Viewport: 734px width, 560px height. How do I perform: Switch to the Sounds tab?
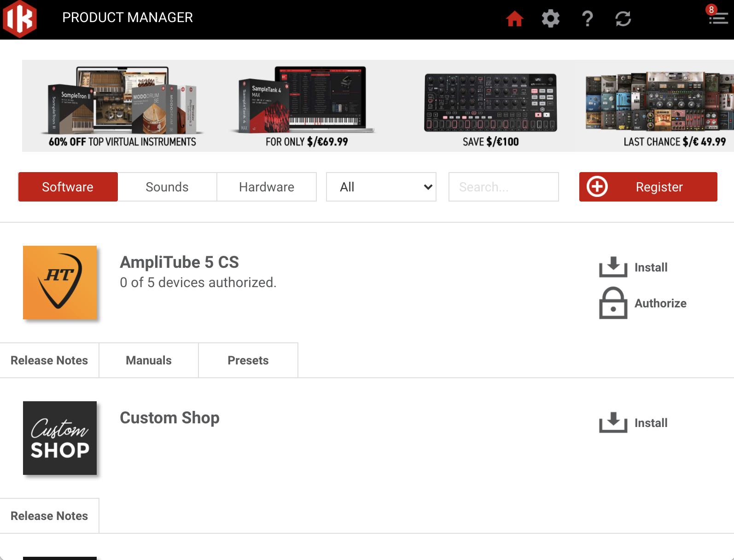(167, 187)
